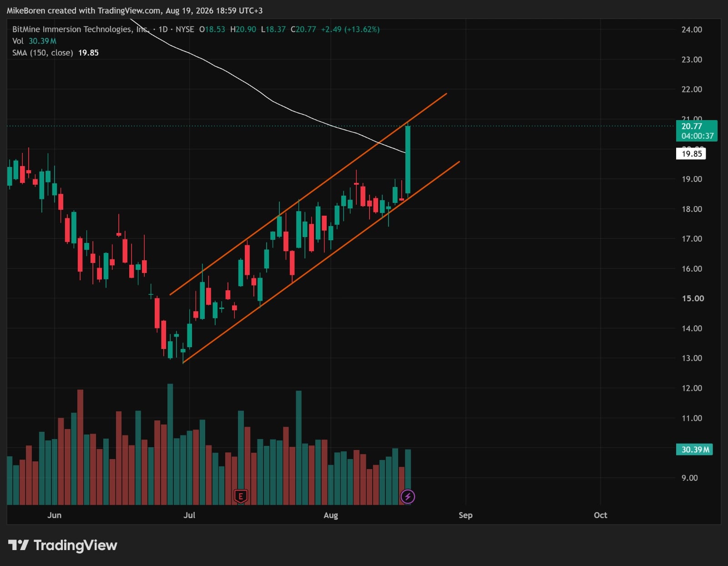Select the lower orange channel trendline
The image size is (728, 566).
(x=321, y=262)
